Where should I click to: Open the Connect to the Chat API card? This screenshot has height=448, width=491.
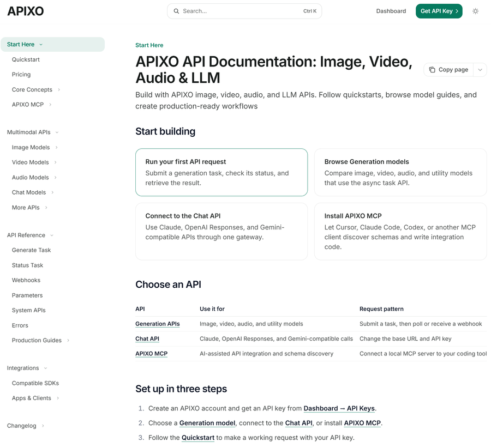221,231
